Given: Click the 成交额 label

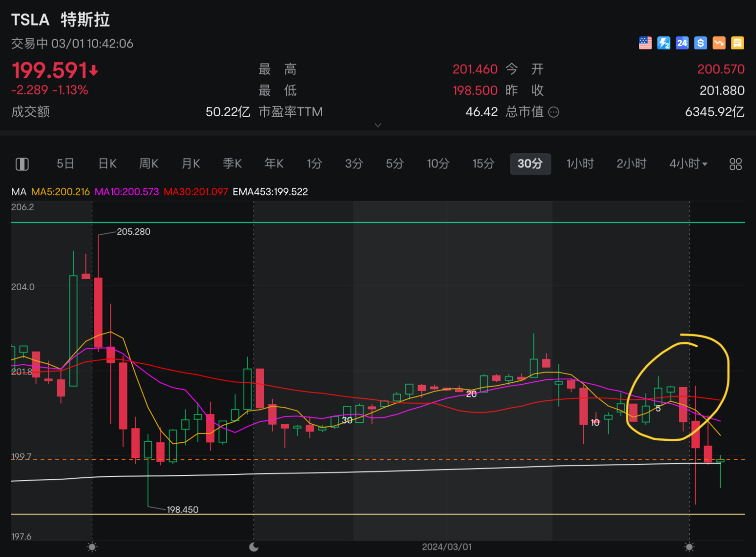Looking at the screenshot, I should click(x=31, y=112).
